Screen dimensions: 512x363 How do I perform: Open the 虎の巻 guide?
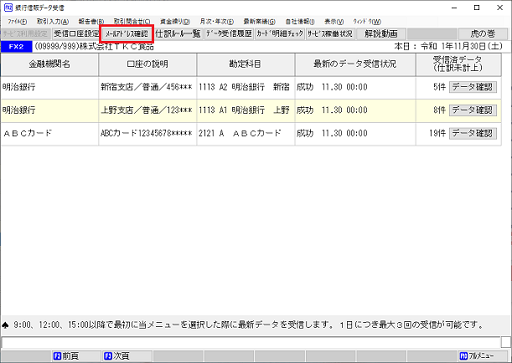pyautogui.click(x=483, y=34)
